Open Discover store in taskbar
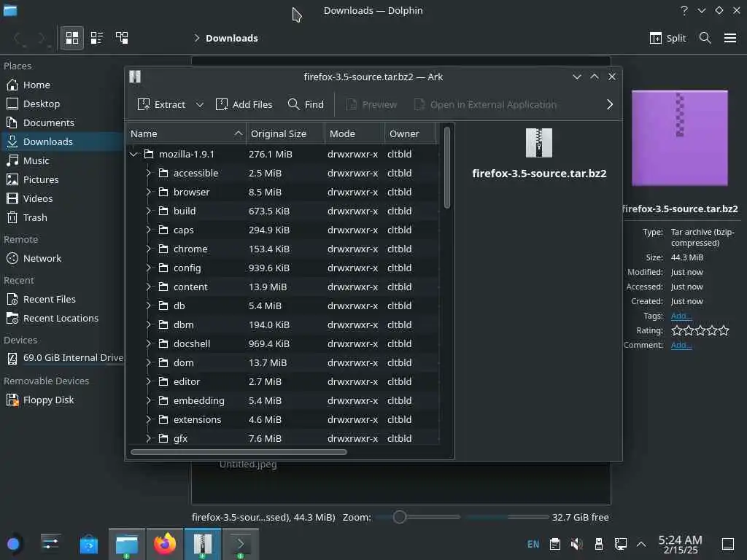This screenshot has width=747, height=560. tap(88, 544)
